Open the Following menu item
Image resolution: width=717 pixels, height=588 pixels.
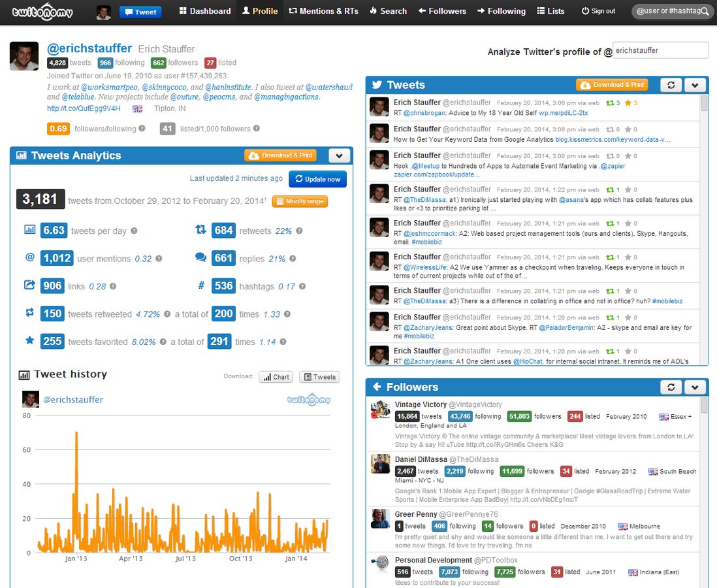tap(501, 11)
